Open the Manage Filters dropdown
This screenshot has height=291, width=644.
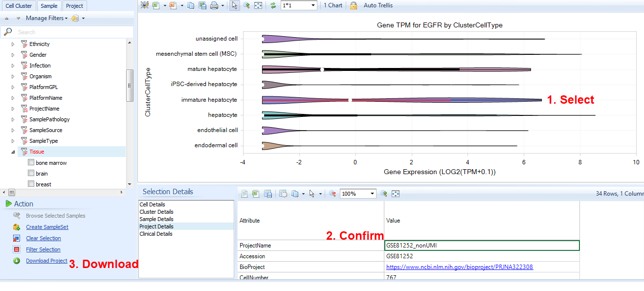[47, 18]
